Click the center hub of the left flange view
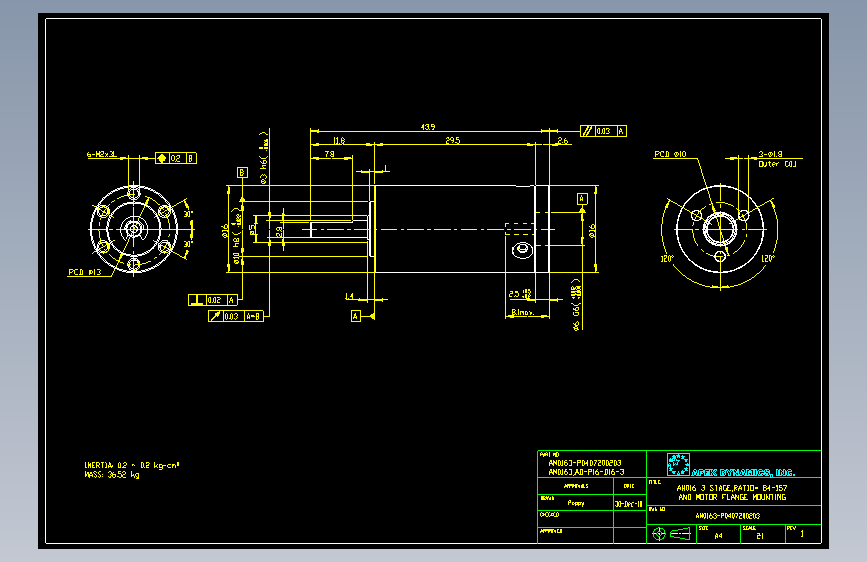 point(133,228)
